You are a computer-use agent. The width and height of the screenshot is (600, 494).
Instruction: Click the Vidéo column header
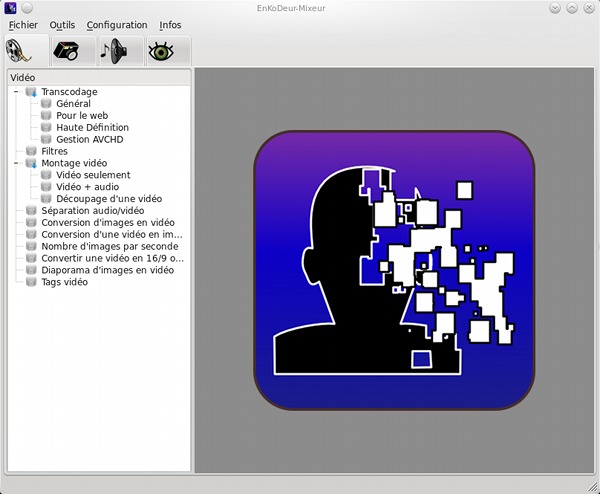[x=99, y=77]
